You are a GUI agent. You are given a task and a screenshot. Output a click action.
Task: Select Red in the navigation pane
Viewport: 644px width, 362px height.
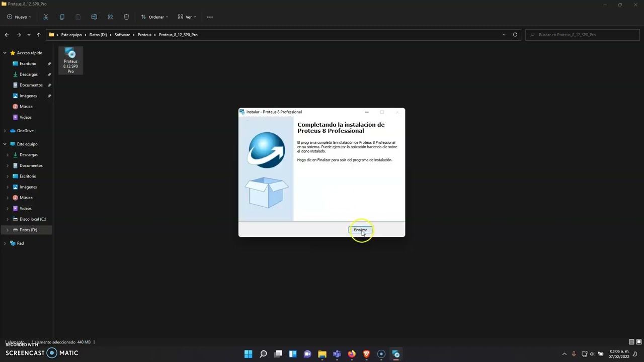(20, 243)
